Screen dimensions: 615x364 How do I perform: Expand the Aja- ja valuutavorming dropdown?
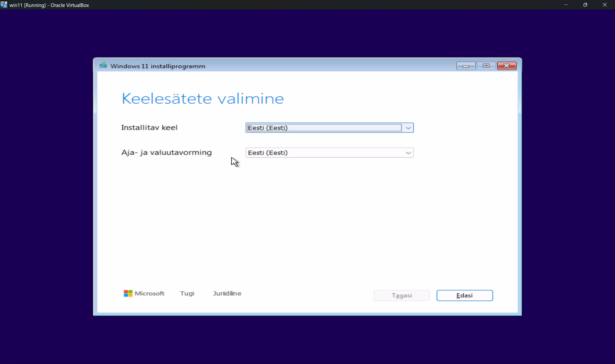pos(329,152)
